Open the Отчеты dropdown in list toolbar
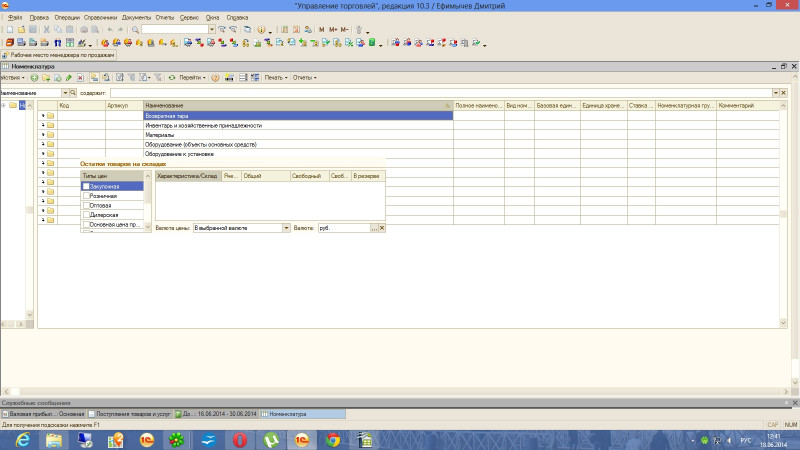The image size is (800, 450). 305,78
